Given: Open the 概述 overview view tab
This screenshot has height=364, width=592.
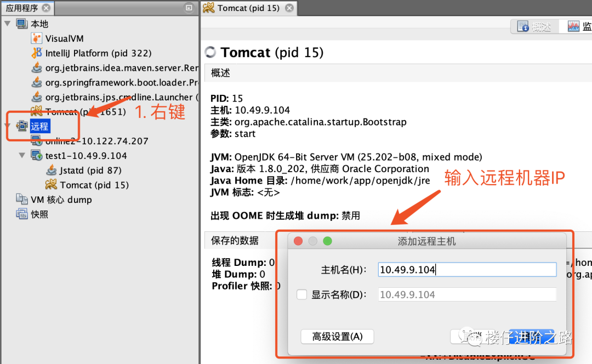Looking at the screenshot, I should 535,26.
